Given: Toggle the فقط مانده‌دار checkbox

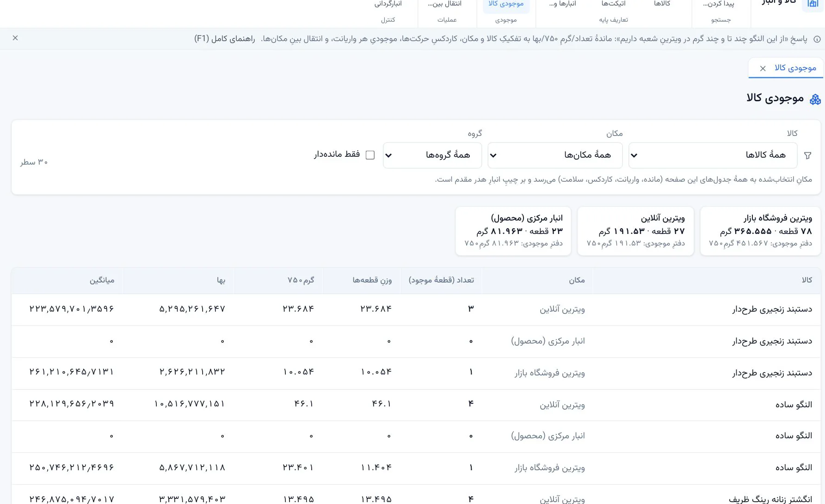Looking at the screenshot, I should (370, 155).
